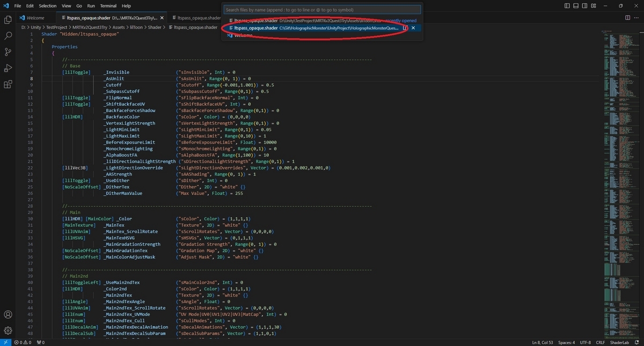Open highlighted quick-open result to the side
The image size is (644, 346).
click(x=405, y=27)
